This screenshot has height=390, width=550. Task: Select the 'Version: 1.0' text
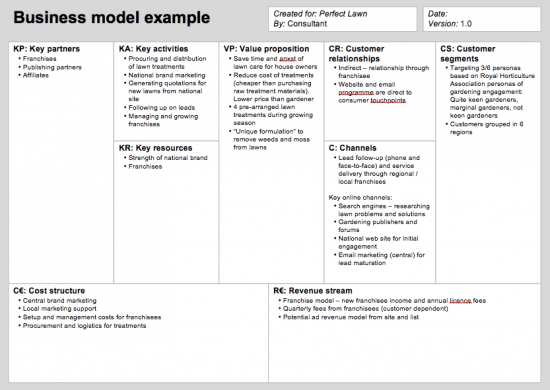450,24
